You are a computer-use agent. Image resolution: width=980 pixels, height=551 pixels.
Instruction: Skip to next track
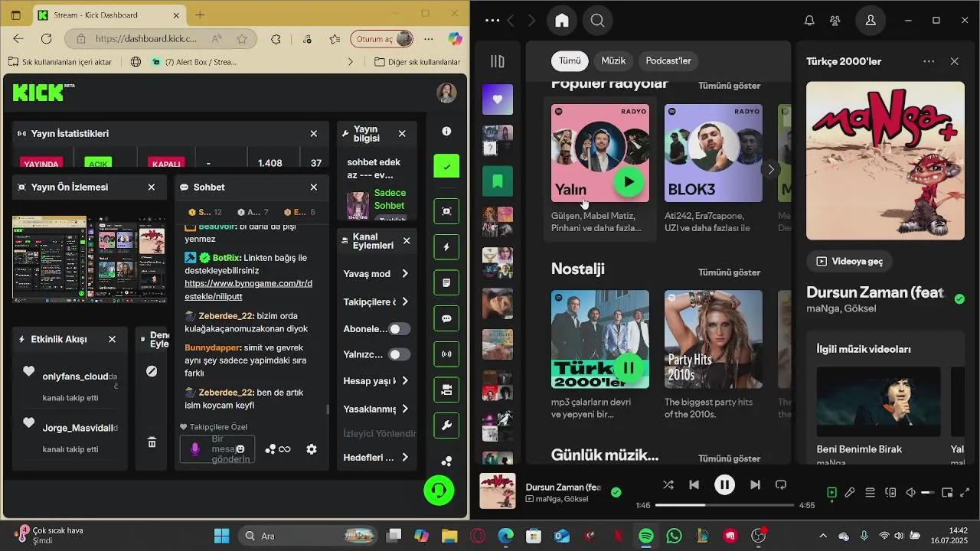pyautogui.click(x=755, y=484)
